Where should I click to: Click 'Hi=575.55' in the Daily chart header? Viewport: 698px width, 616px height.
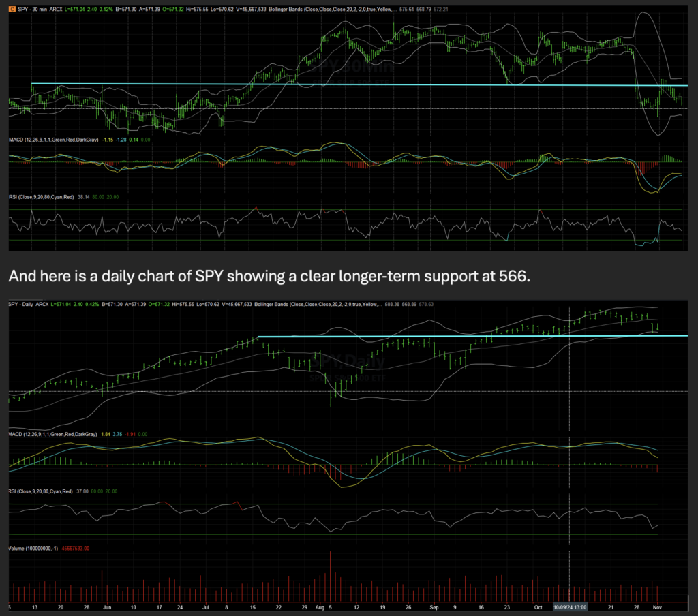tap(184, 304)
